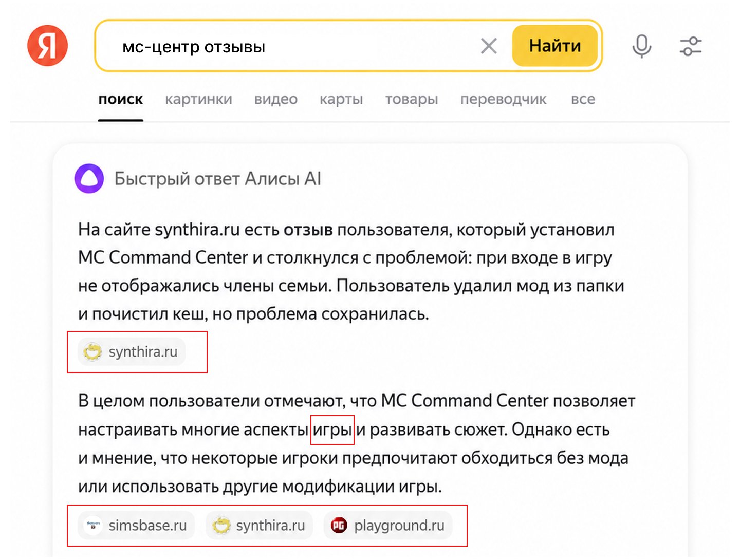Open search settings sliders icon
The width and height of the screenshot is (740, 560).
pyautogui.click(x=691, y=46)
